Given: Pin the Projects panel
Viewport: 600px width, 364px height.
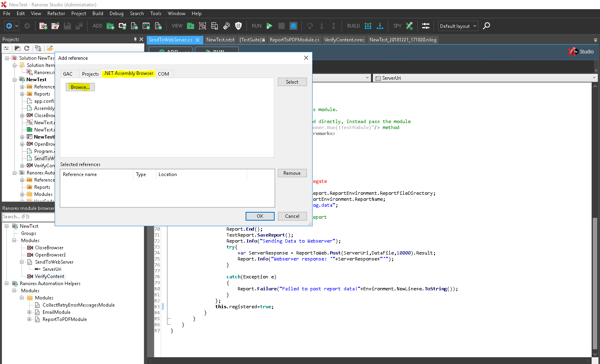Looking at the screenshot, I should (x=135, y=39).
